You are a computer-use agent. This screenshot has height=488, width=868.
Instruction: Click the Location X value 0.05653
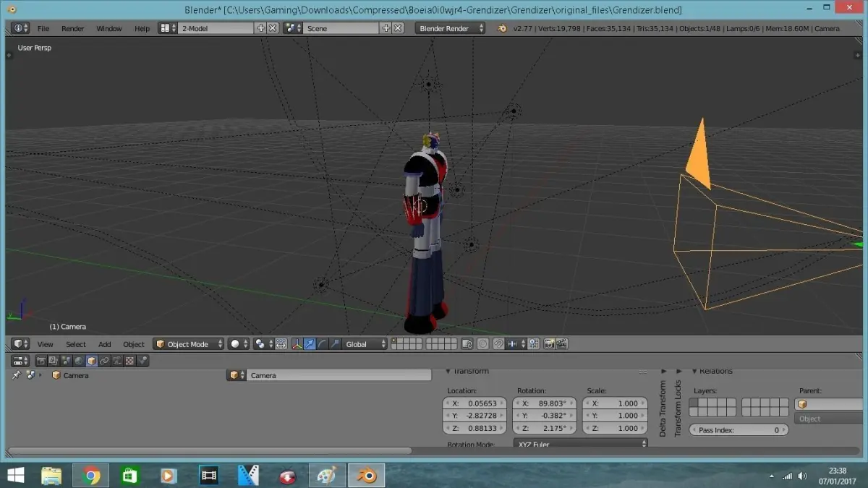click(x=475, y=403)
